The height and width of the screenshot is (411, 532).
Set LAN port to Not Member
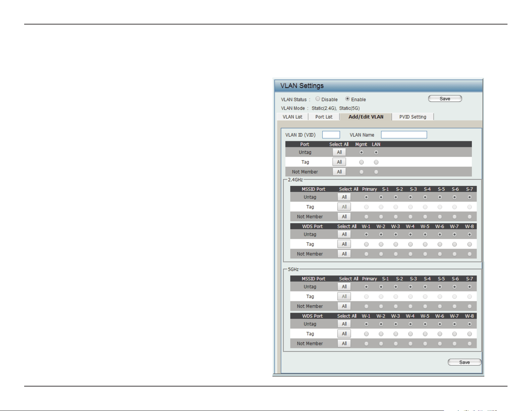376,172
